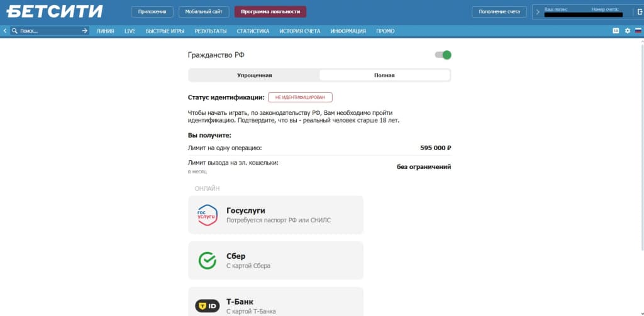Open the СТАТИСТИКА menu item

tap(253, 31)
